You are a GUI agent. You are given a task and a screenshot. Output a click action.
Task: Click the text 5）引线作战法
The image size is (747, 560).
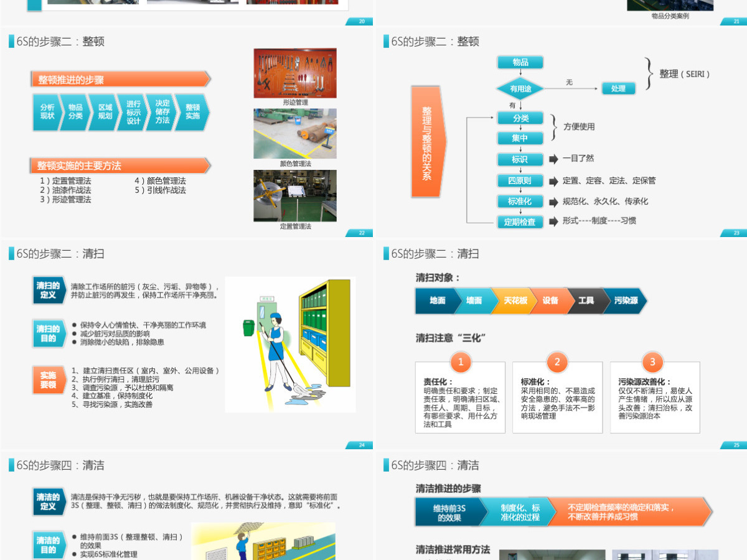160,190
